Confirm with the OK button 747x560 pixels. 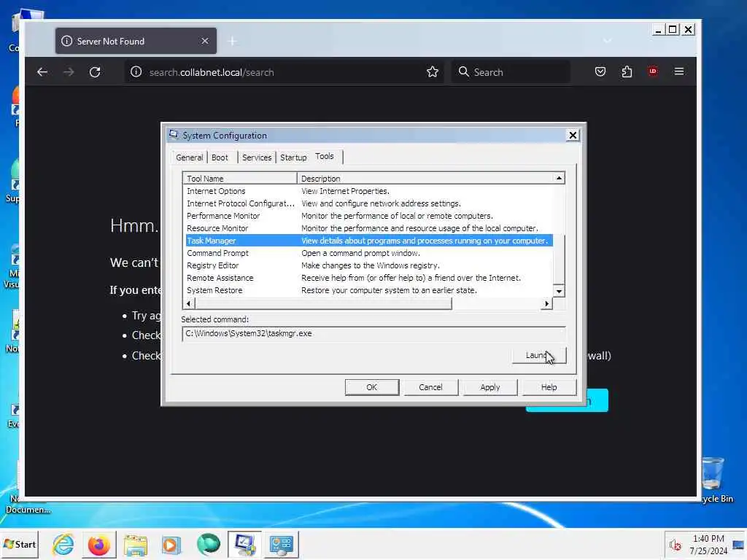coord(371,387)
